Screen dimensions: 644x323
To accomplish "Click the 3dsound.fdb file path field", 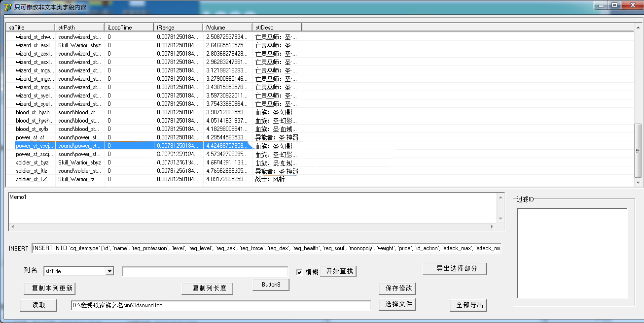I will pos(220,305).
